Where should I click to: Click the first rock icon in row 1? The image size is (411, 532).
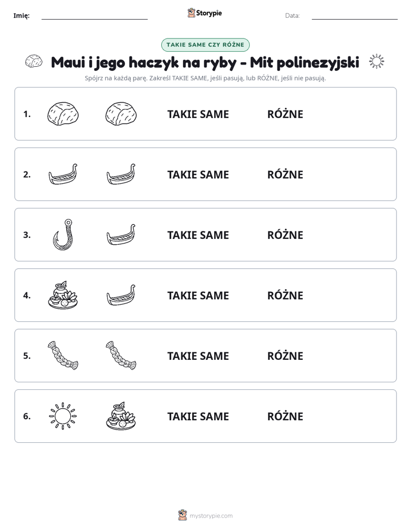click(x=63, y=114)
